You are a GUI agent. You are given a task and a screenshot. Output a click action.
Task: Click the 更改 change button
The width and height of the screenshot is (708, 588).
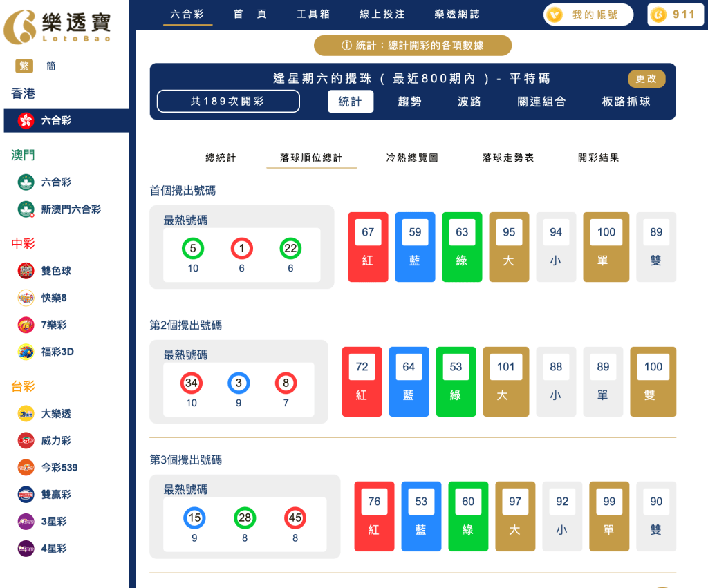(646, 79)
